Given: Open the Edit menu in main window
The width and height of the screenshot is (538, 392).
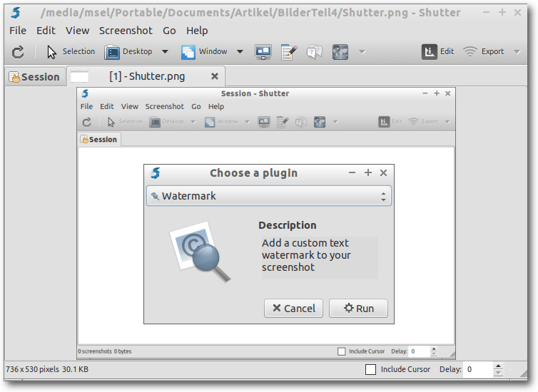Looking at the screenshot, I should coord(46,31).
